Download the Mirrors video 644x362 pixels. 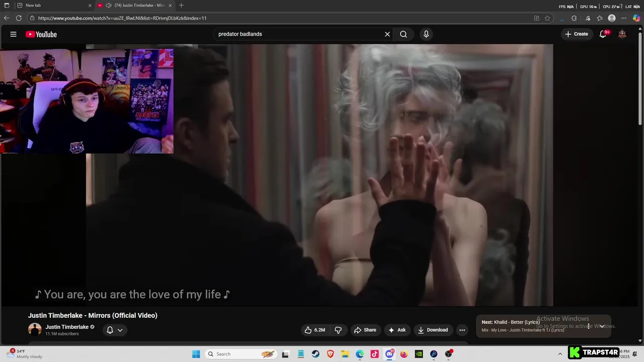pos(433,330)
